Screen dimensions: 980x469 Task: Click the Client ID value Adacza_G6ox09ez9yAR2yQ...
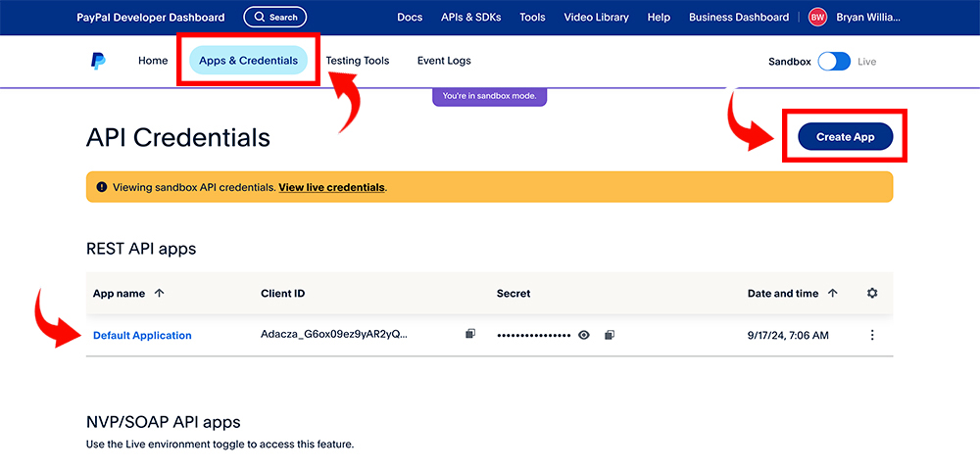334,335
